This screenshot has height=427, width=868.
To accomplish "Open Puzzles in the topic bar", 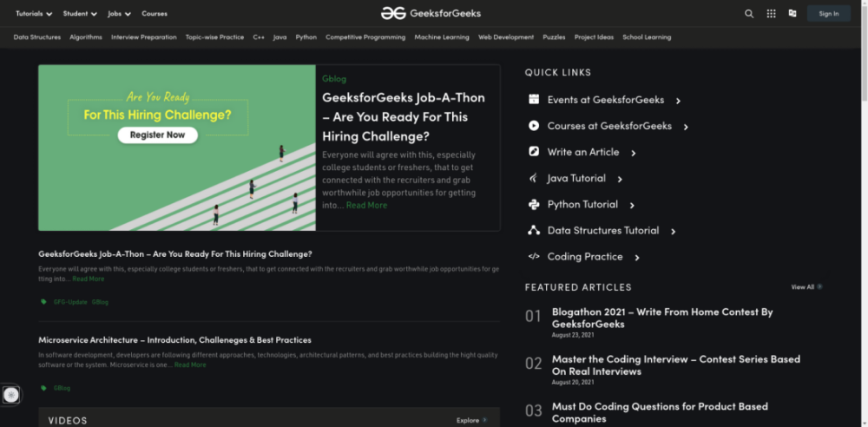I will 554,37.
